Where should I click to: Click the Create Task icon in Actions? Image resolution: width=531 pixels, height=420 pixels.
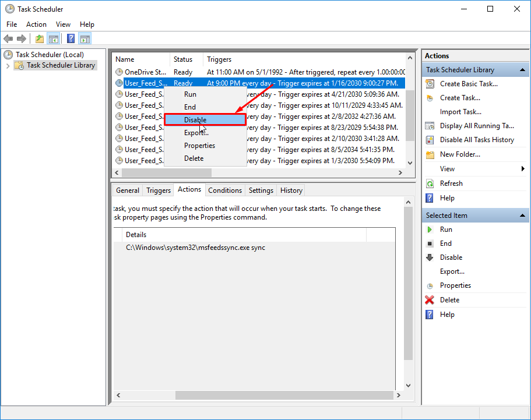click(x=430, y=98)
